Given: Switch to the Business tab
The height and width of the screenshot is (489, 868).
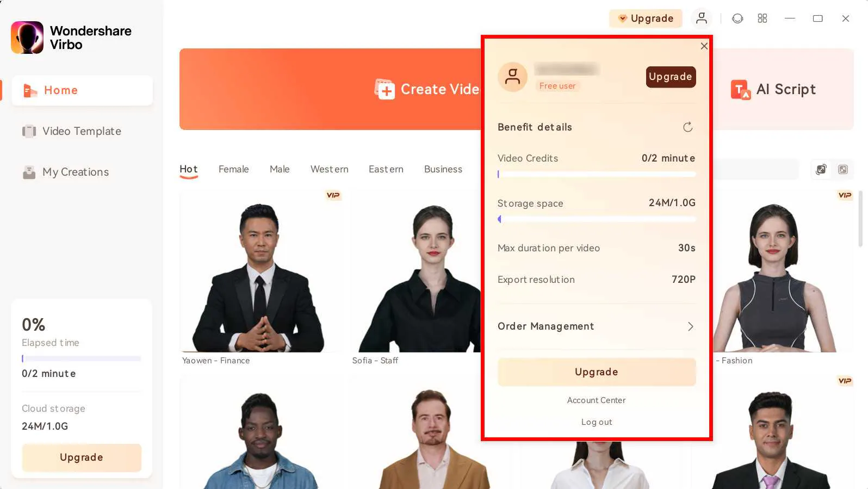Looking at the screenshot, I should [x=443, y=169].
